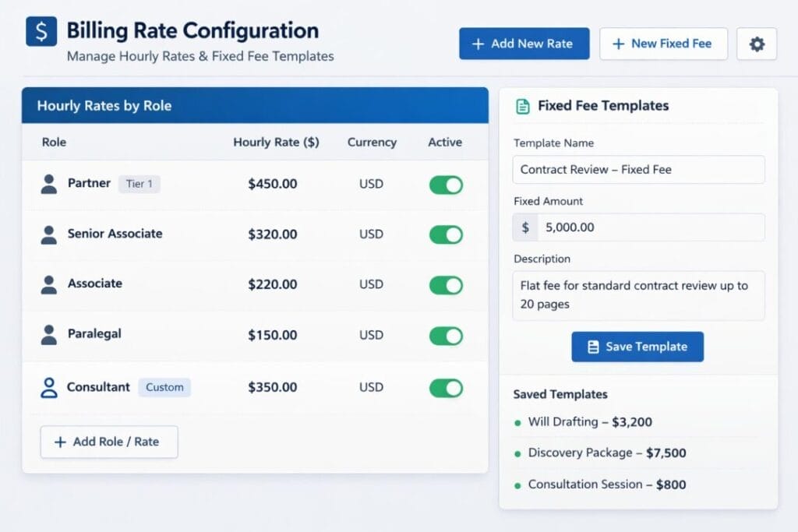This screenshot has height=532, width=798.
Task: Select the Partner user icon
Action: 48,183
